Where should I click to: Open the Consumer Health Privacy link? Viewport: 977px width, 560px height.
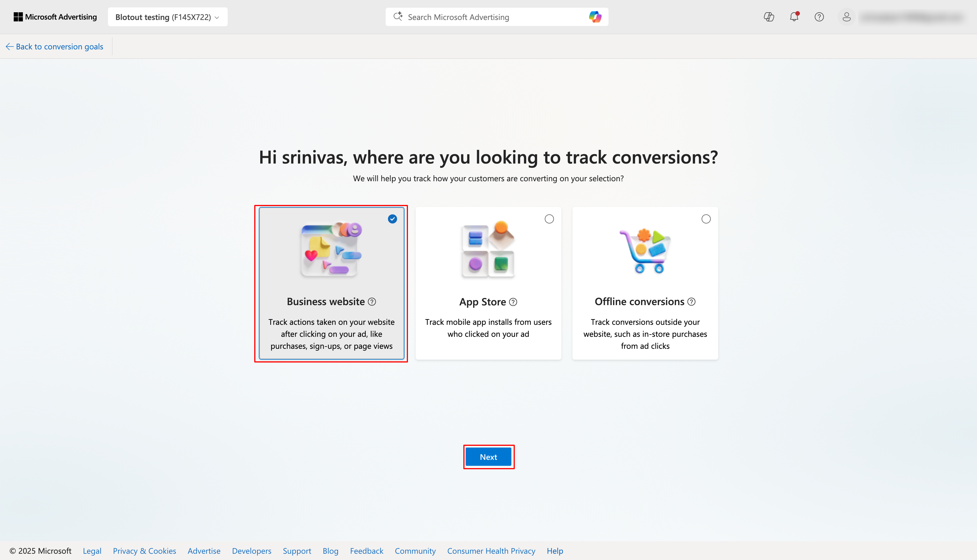coord(491,551)
